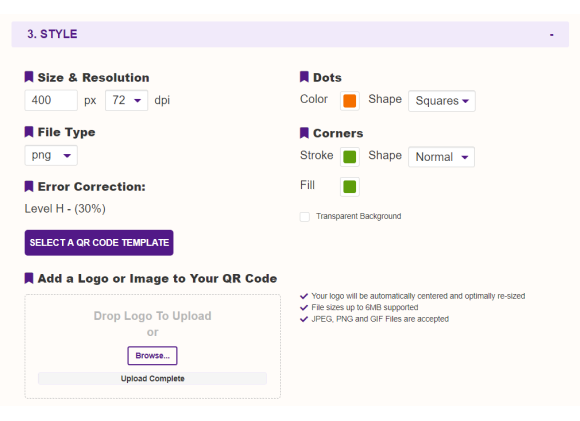This screenshot has height=421, width=580.
Task: Open the green Corners Fill color swatch
Action: click(x=350, y=186)
